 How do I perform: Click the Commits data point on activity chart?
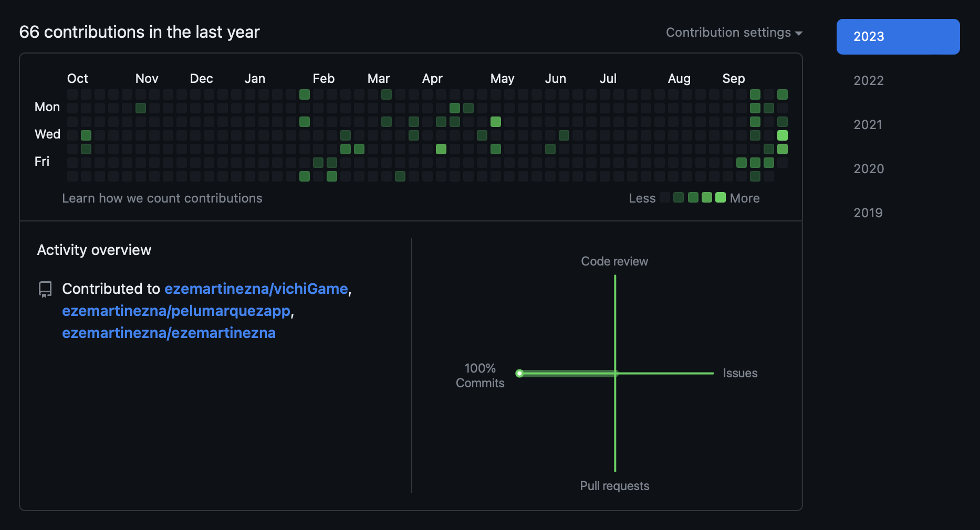point(519,374)
